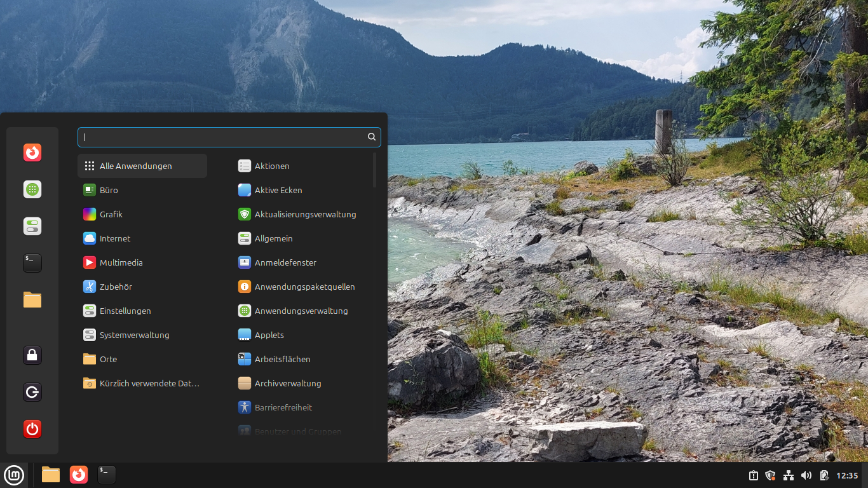Image resolution: width=868 pixels, height=488 pixels.
Task: Open the update manager shield tray icon
Action: (x=771, y=475)
